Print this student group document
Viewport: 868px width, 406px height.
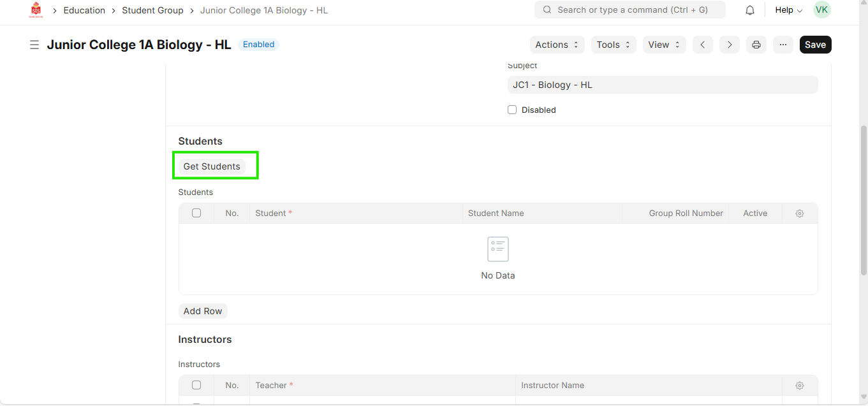756,45
